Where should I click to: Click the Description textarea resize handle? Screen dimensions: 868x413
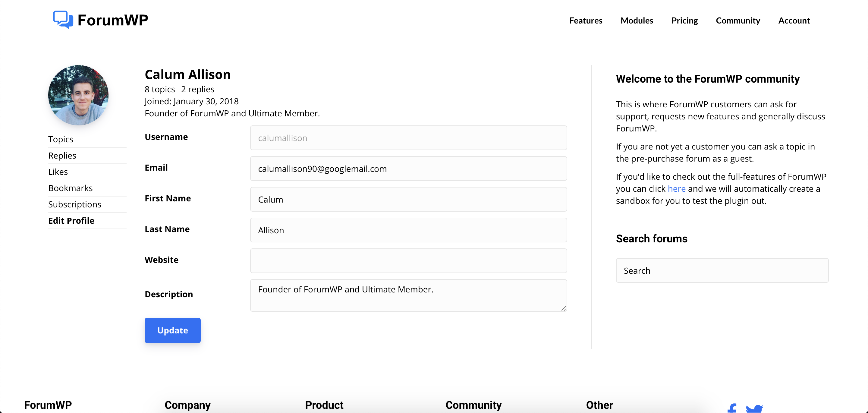coord(563,308)
